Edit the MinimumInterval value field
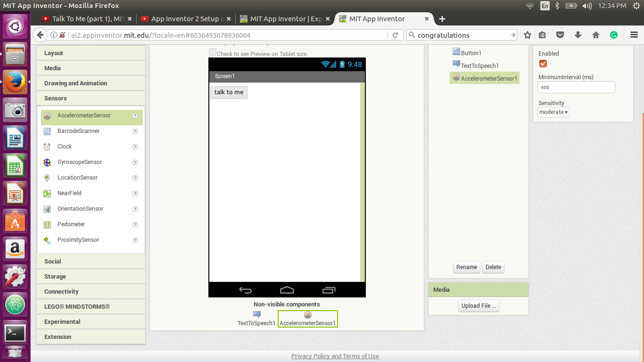 (576, 87)
